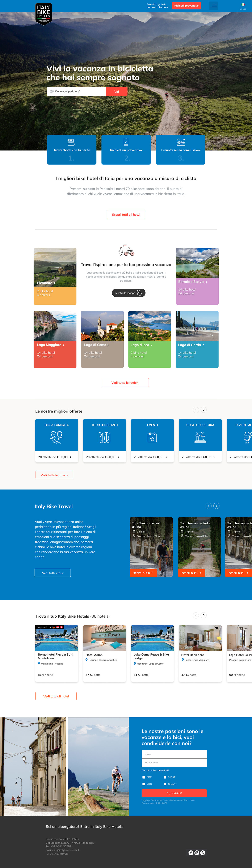The width and height of the screenshot is (252, 868).
Task: Click 'Vedi tutti gli hotel' button
Action: [x=56, y=696]
